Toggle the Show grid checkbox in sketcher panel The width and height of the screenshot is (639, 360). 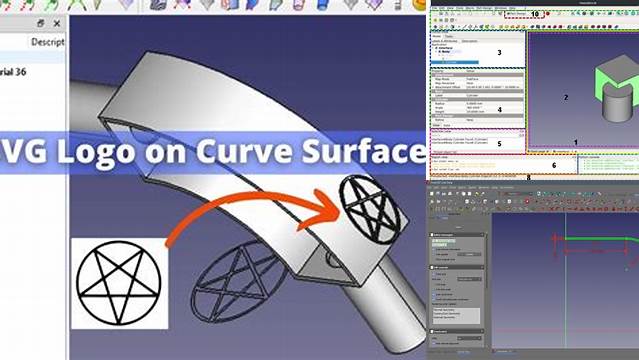[x=434, y=274]
